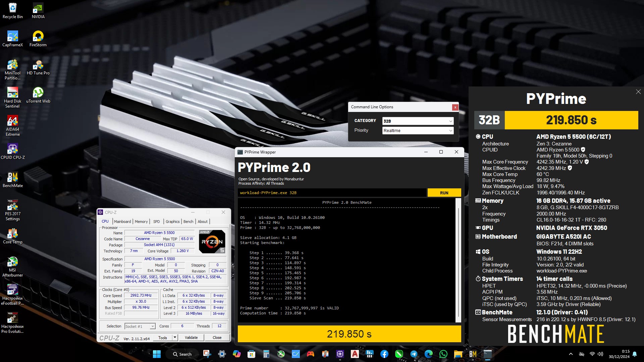
Task: Show hidden system tray icons
Action: click(x=571, y=354)
